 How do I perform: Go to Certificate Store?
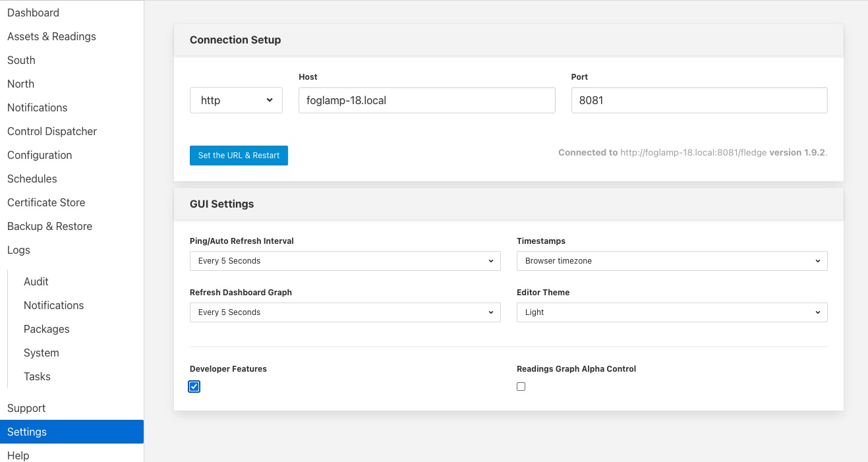tap(46, 202)
